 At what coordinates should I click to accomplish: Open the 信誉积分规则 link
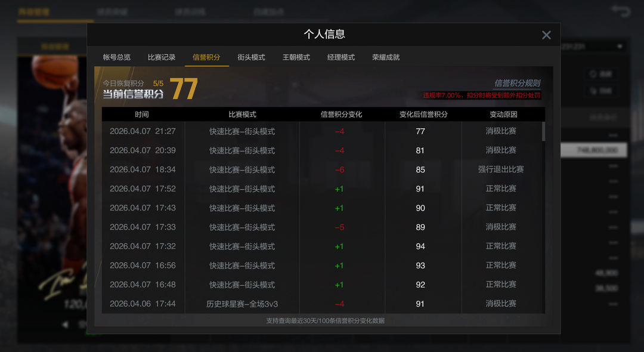tap(517, 84)
